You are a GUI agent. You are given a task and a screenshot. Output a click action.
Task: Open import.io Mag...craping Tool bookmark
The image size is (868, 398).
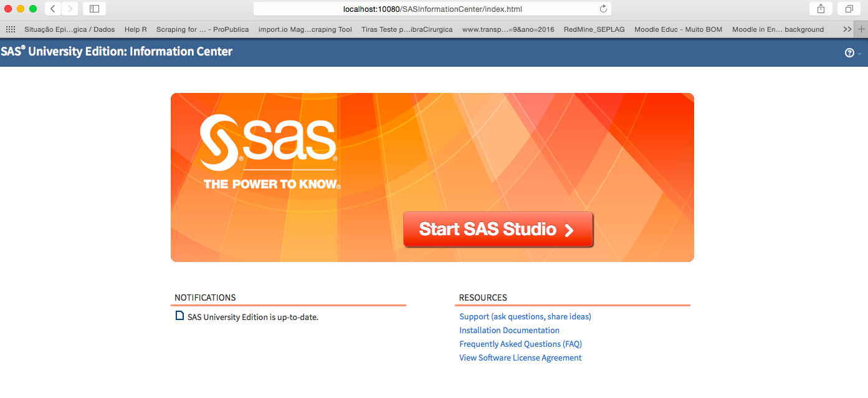[305, 29]
